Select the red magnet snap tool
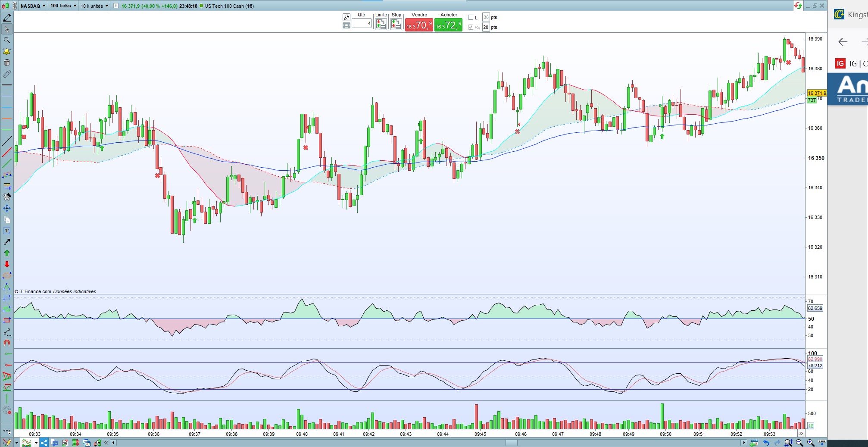The height and width of the screenshot is (447, 868). tap(7, 343)
